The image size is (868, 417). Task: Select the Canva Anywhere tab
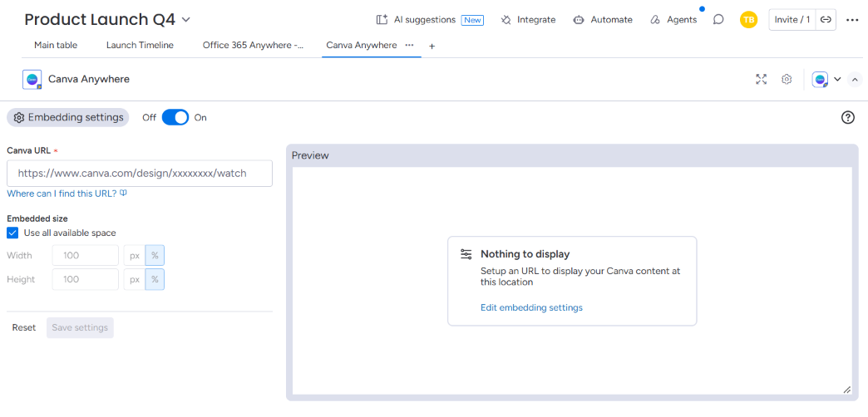point(362,46)
